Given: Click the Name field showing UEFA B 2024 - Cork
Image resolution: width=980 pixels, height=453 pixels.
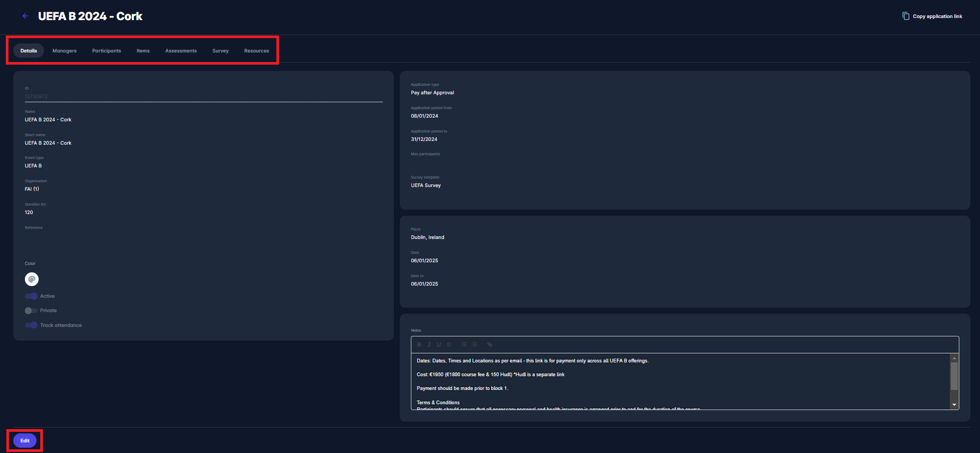Looking at the screenshot, I should [48, 120].
